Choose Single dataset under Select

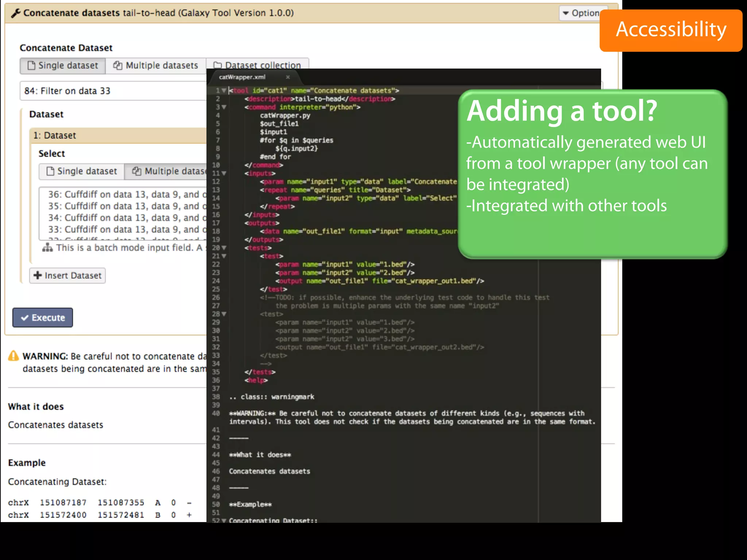click(x=82, y=171)
